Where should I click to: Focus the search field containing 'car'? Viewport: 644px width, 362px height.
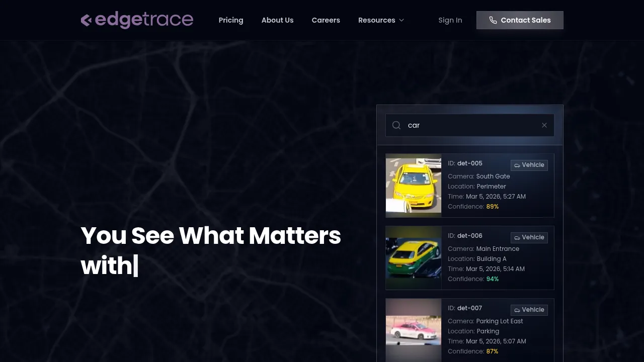470,125
